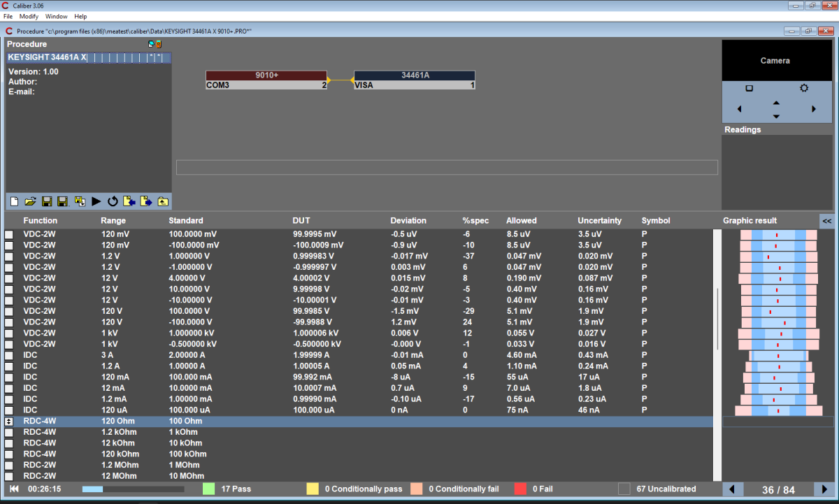839x504 pixels.
Task: Open a procedure file with folder icon
Action: pyautogui.click(x=30, y=201)
